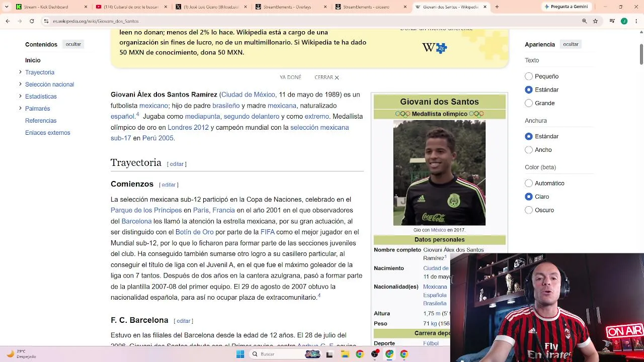Click the Pregunta a Gemini button
The width and height of the screenshot is (644, 362).
566,7
